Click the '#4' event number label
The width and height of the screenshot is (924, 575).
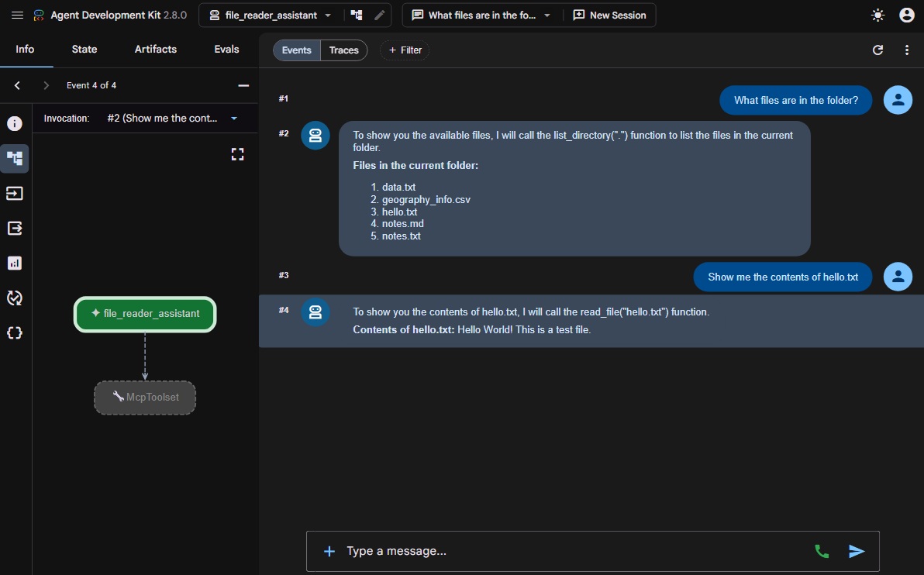[284, 310]
